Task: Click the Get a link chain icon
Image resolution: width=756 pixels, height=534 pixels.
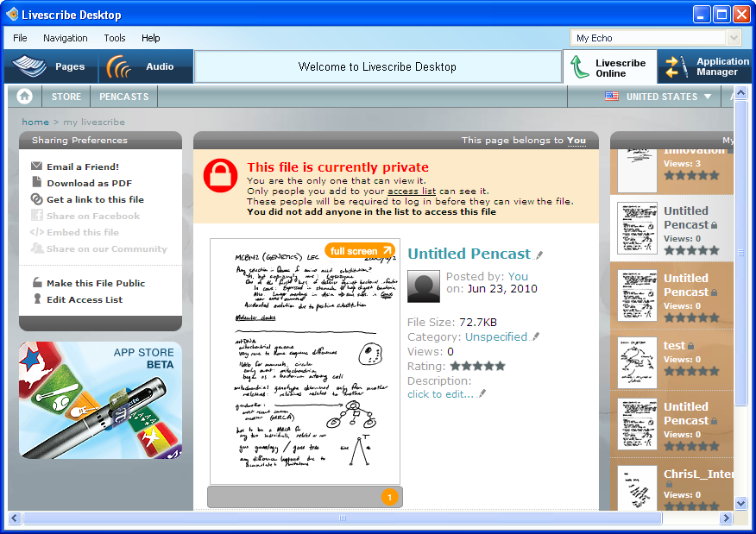Action: [37, 199]
